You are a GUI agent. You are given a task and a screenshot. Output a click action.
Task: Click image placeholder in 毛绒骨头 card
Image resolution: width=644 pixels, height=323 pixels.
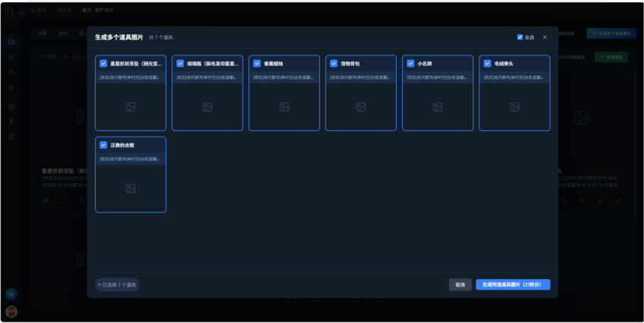514,107
